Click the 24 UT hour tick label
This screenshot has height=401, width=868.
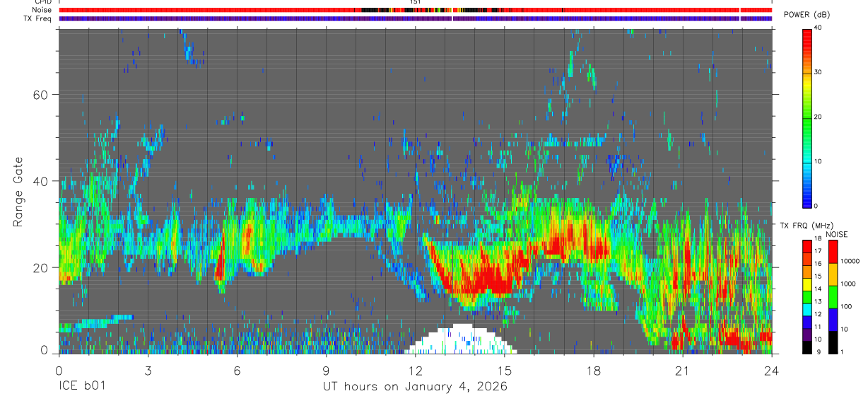point(772,370)
